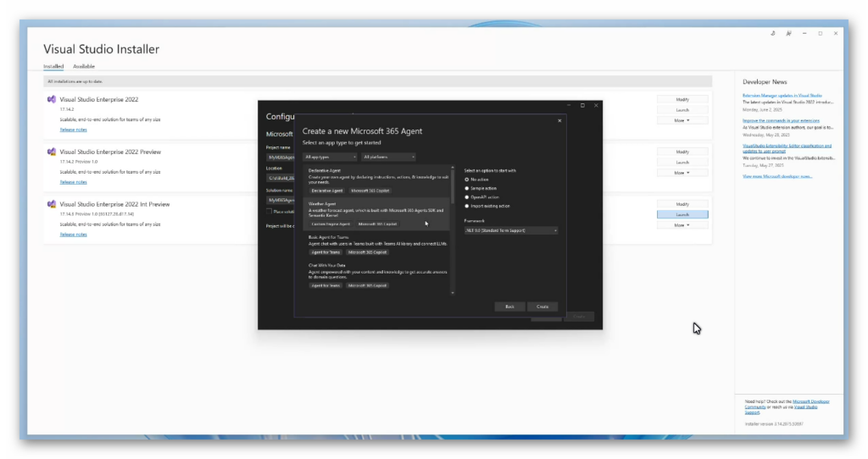Click Modify for Visual Studio Enterprise 2022

(682, 100)
